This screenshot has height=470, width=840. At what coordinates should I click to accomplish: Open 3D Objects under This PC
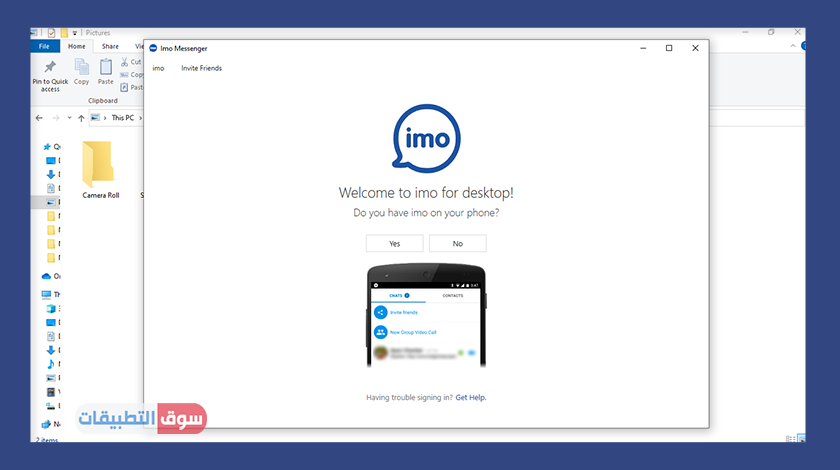(x=51, y=308)
